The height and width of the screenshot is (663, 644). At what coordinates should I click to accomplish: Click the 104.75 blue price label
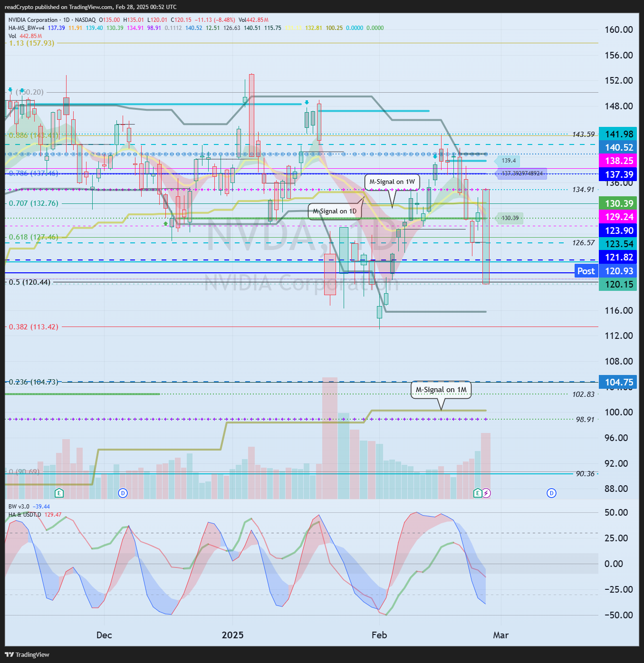coord(618,382)
